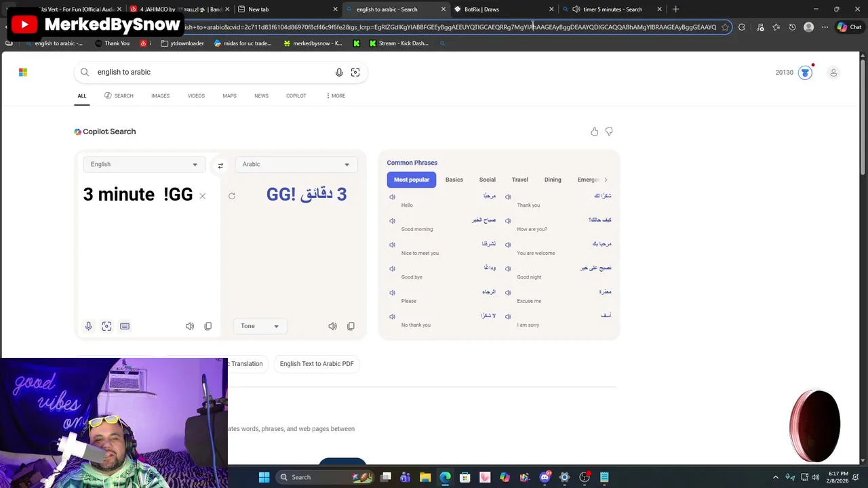Screen dimensions: 868x488
Task: Switch to the Dining phrases tab
Action: point(553,180)
